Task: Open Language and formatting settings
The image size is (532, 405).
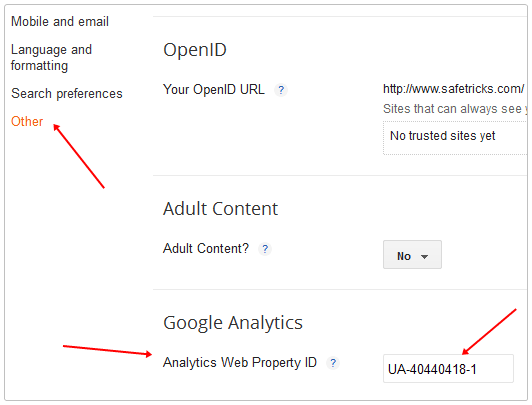Action: coord(51,57)
